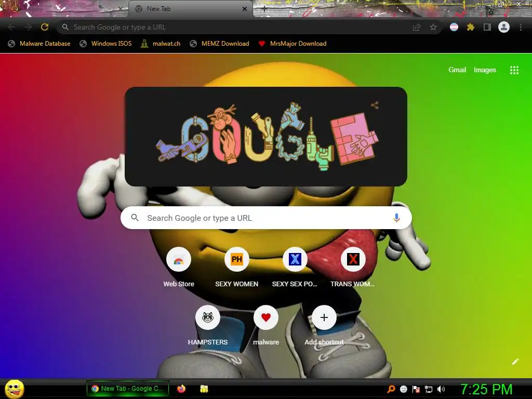Open Google Images link
The image size is (532, 399).
point(485,70)
